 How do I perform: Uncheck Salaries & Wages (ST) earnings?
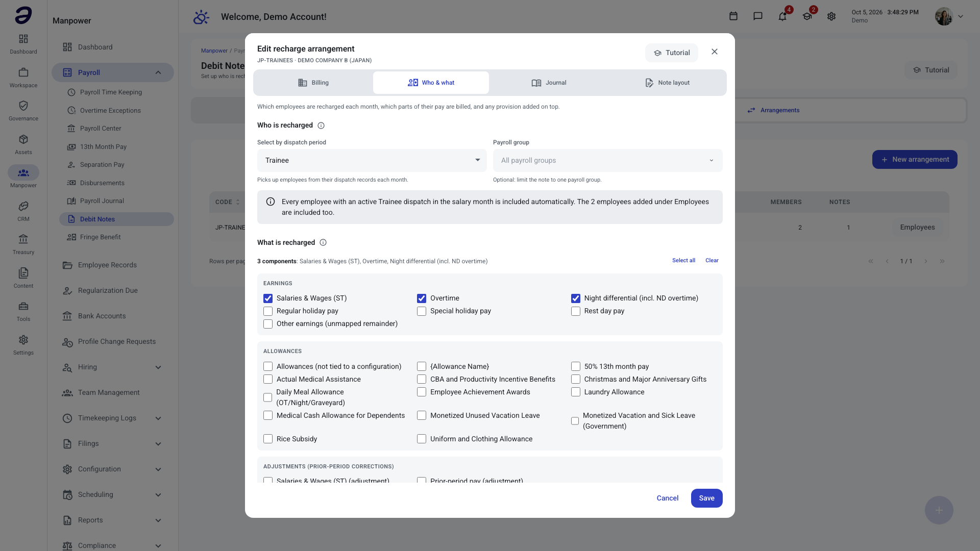(268, 298)
